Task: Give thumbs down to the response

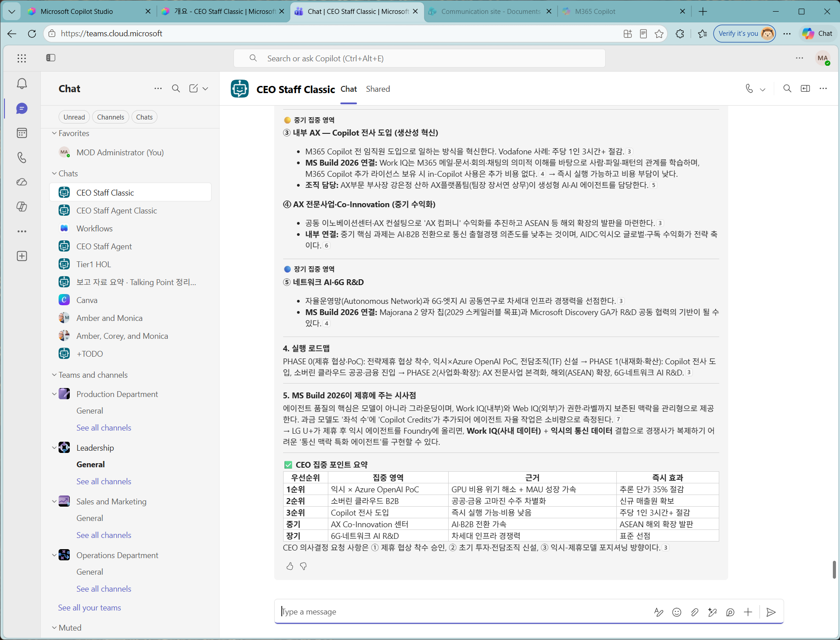Action: 303,566
